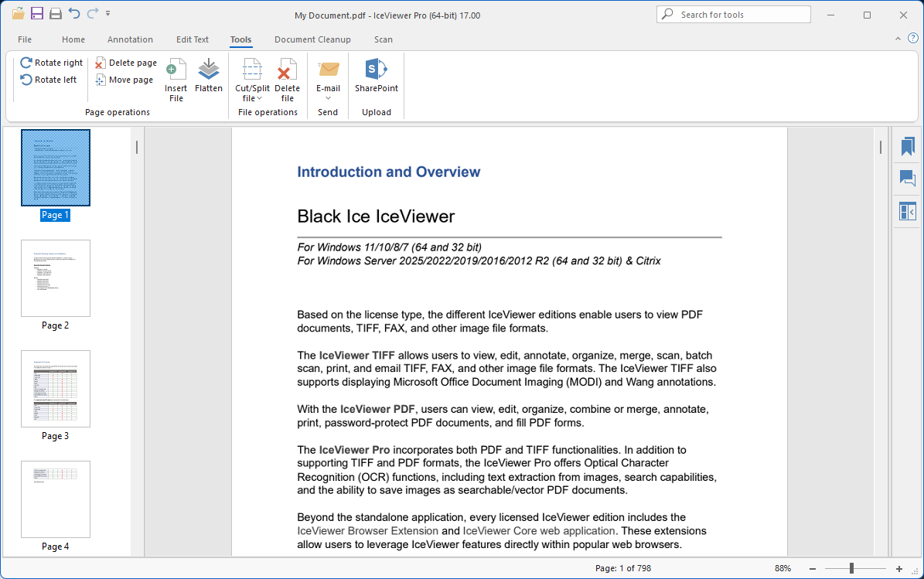Click the Delete file icon
This screenshot has width=924, height=579.
[x=288, y=80]
